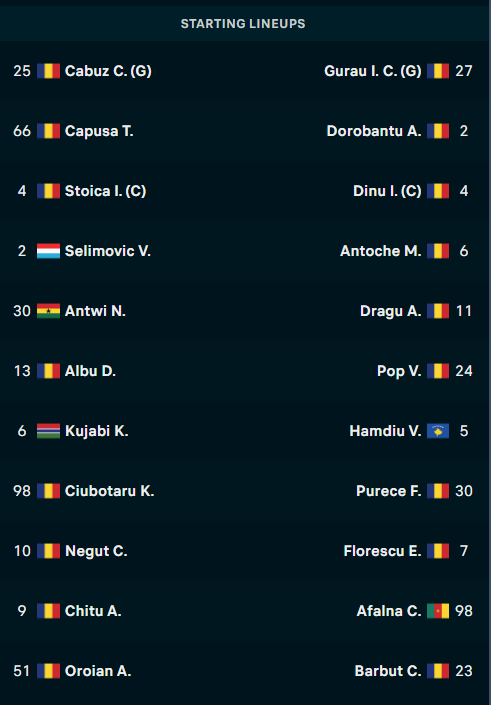
Task: Select Antoche M. in lineup
Action: (381, 251)
